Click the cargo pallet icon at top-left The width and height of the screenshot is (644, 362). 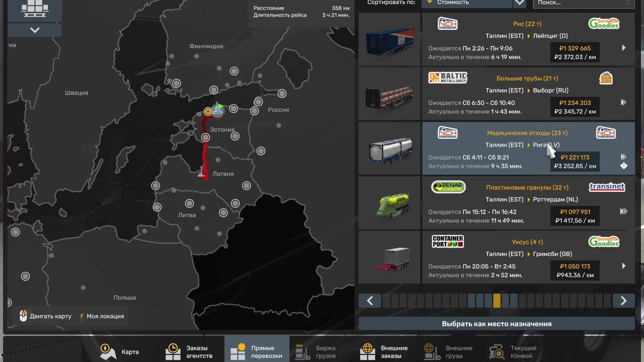35,9
